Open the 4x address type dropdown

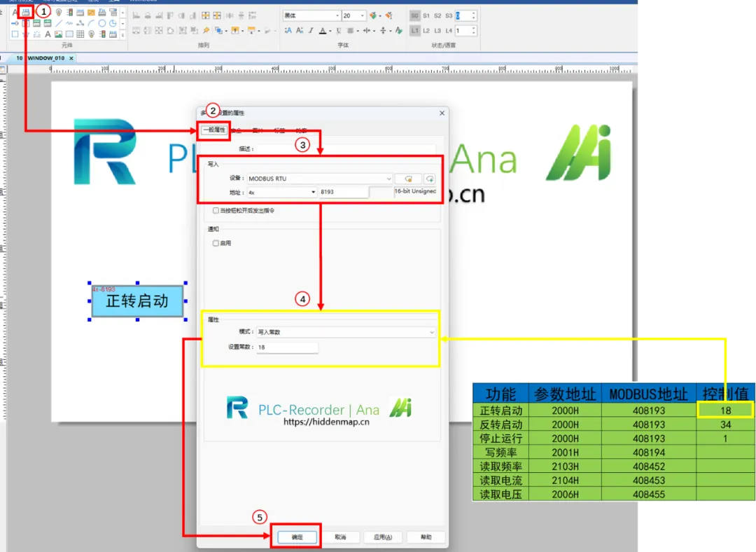tap(314, 192)
